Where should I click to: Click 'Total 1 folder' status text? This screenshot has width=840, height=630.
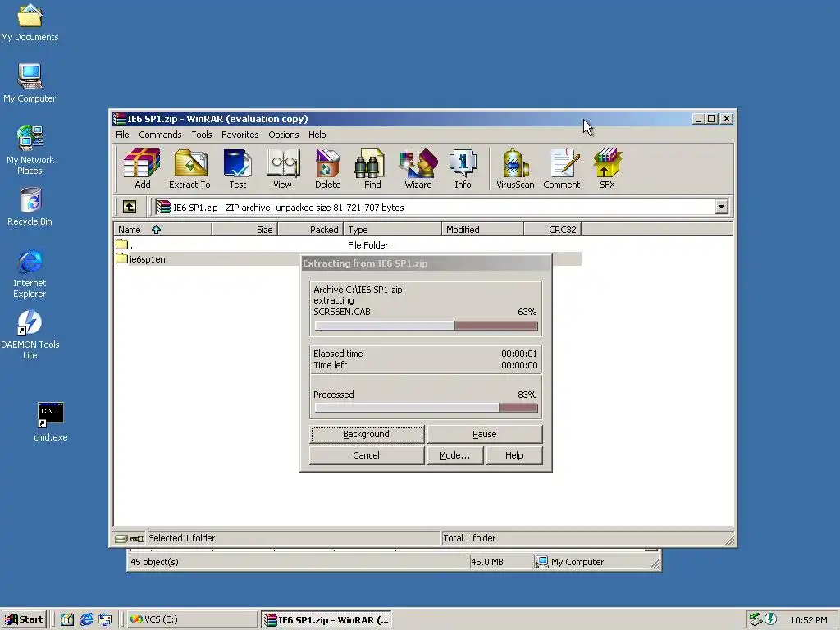[x=469, y=538]
